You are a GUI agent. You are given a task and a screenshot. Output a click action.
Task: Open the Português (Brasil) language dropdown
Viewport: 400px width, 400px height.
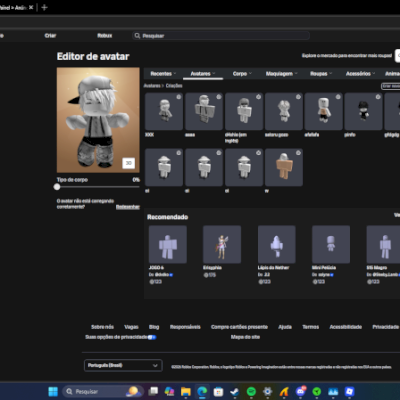(123, 365)
